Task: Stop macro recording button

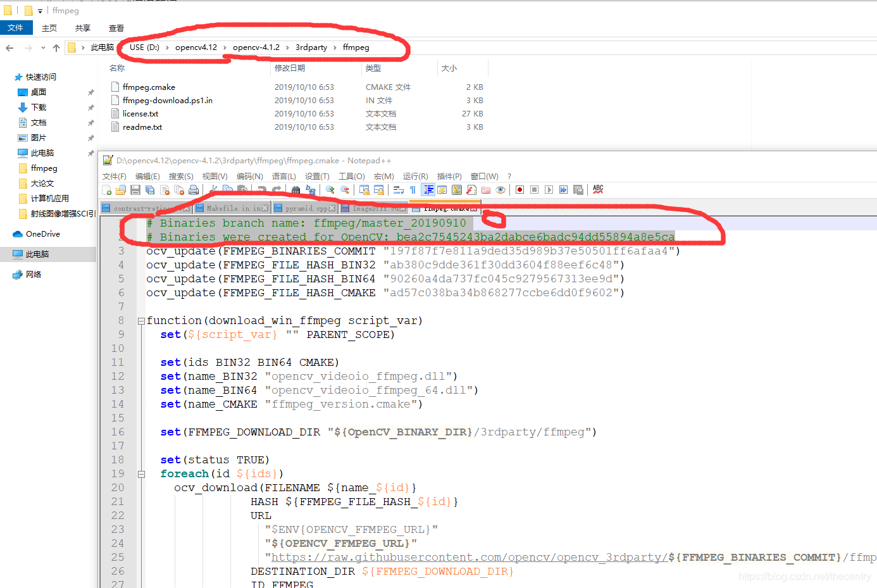Action: pos(534,190)
